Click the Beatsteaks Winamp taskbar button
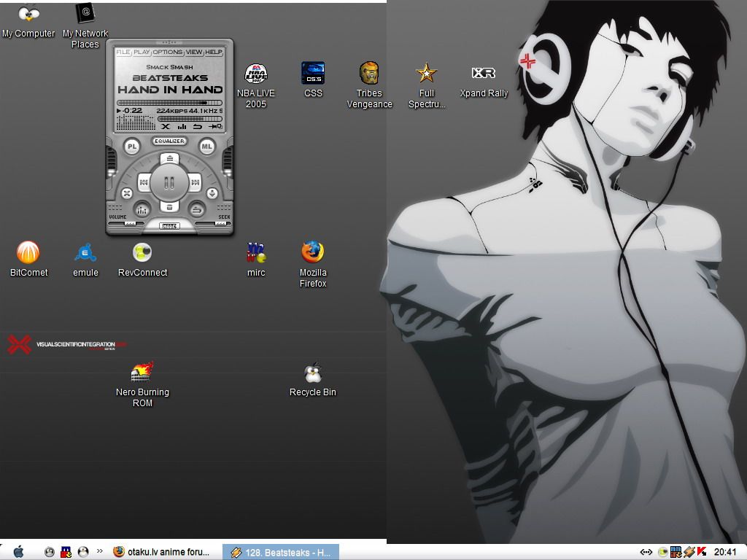 281,553
